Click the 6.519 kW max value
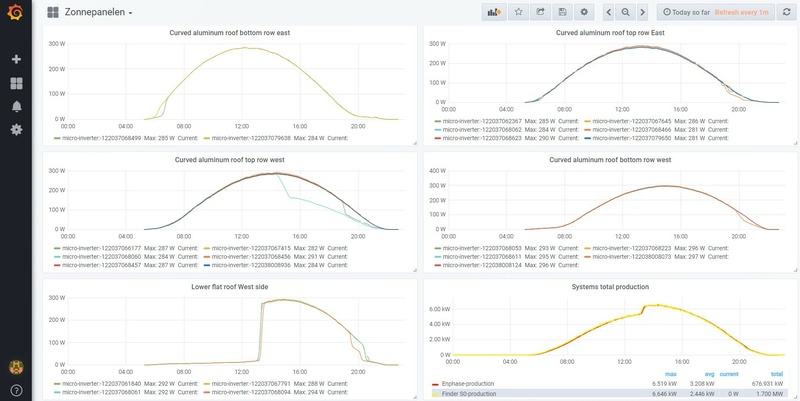The image size is (800, 401). coord(666,384)
